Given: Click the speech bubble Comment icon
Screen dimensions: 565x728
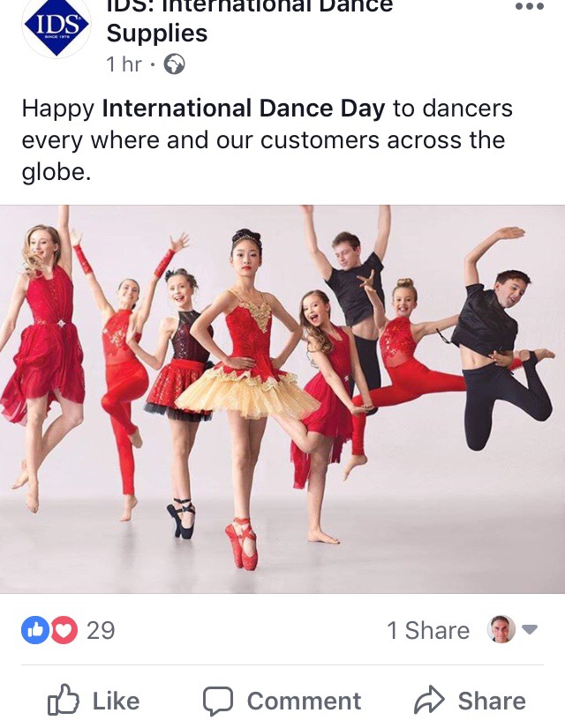Looking at the screenshot, I should 218,701.
